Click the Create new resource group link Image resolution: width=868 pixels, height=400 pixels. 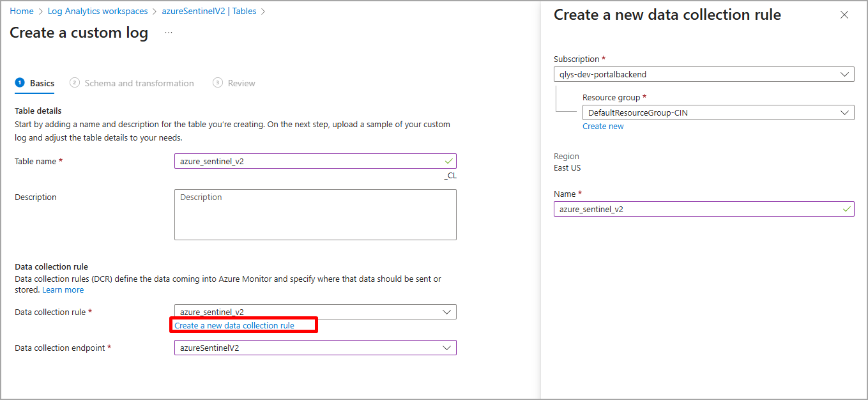[603, 127]
